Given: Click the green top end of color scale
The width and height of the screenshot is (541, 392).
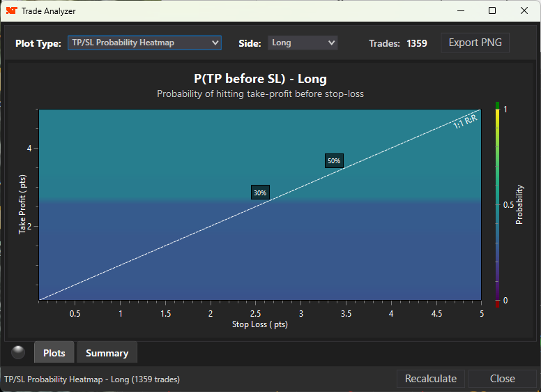Looking at the screenshot, I should [497, 105].
